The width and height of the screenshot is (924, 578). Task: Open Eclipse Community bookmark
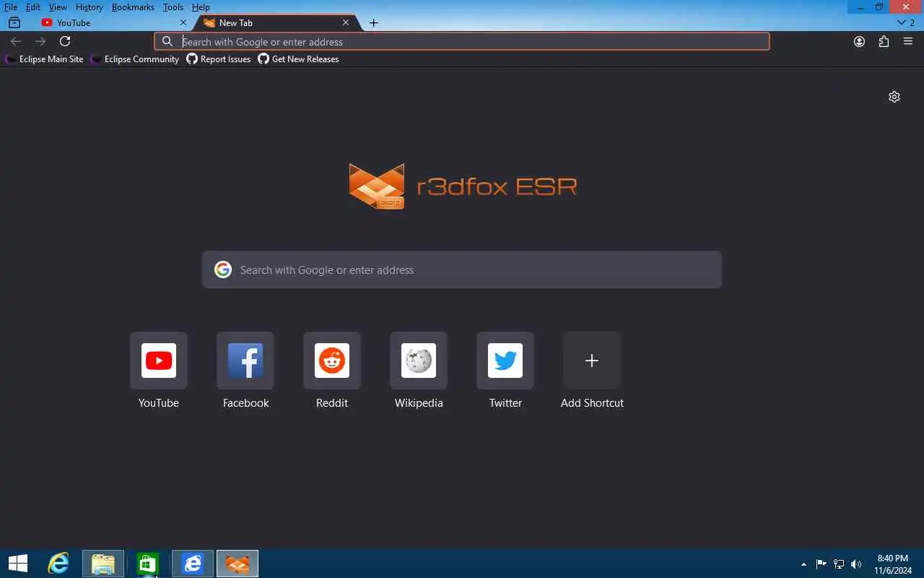[134, 59]
